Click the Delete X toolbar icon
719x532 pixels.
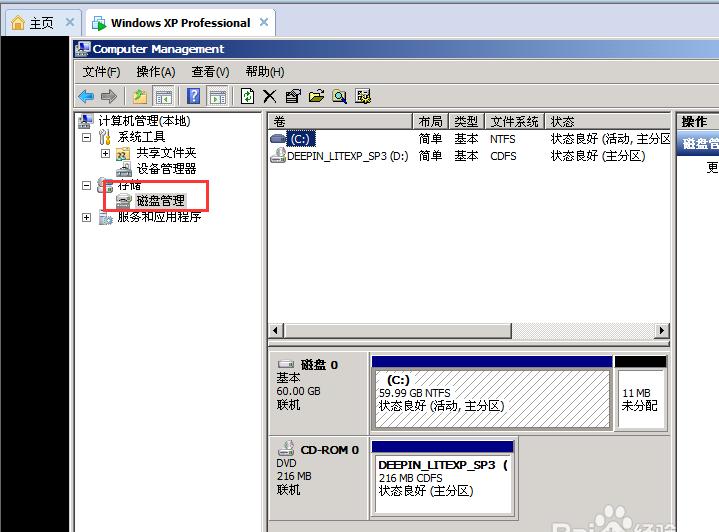point(270,96)
